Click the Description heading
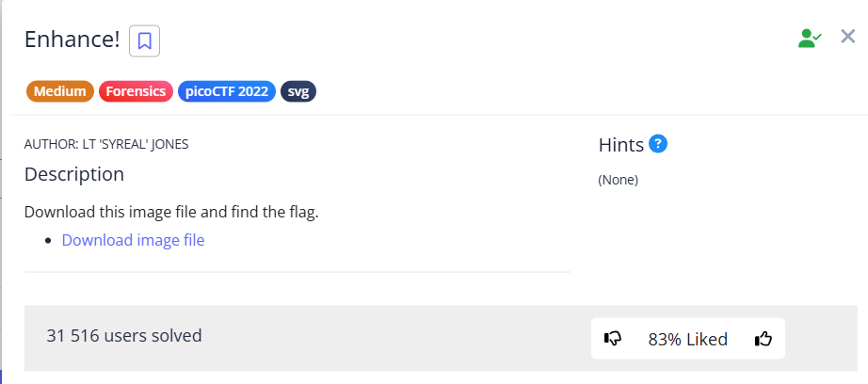Screen dimensions: 868x384 tap(73, 174)
